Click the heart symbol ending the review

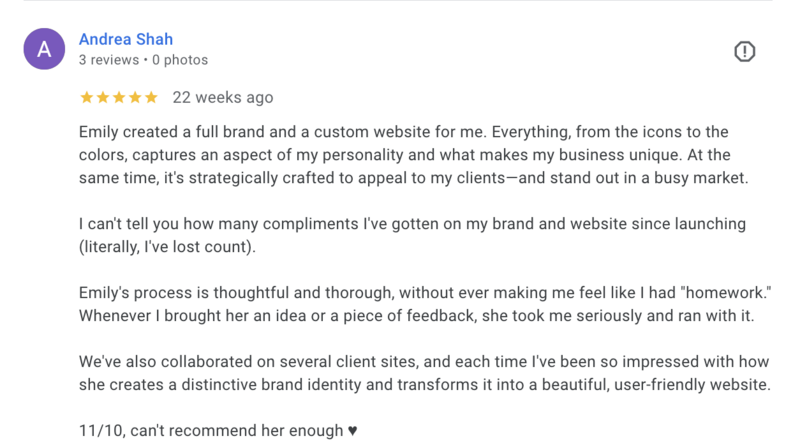click(x=353, y=431)
